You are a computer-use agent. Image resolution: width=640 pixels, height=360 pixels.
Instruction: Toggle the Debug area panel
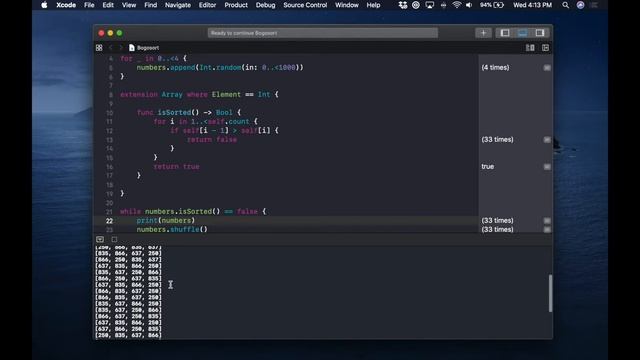[522, 33]
